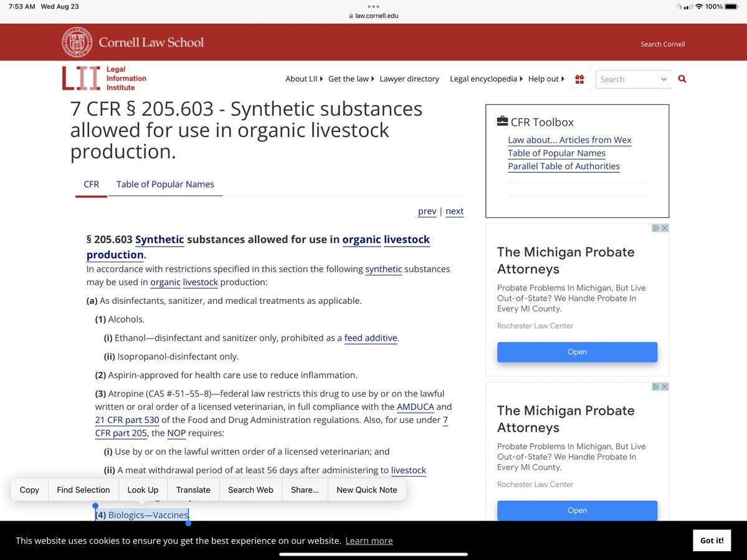Screen dimensions: 747x560
Task: Expand the Legal encyclopedia menu
Action: point(486,79)
